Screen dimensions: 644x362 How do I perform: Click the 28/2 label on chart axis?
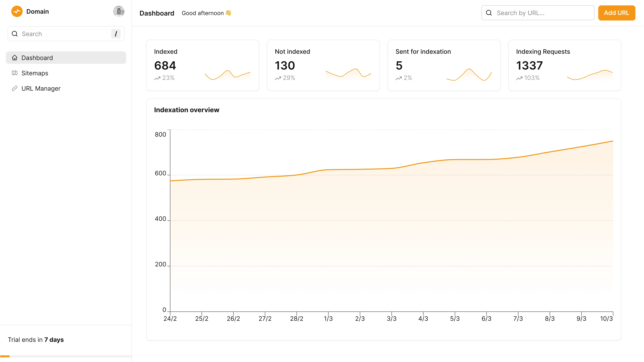[x=297, y=319]
